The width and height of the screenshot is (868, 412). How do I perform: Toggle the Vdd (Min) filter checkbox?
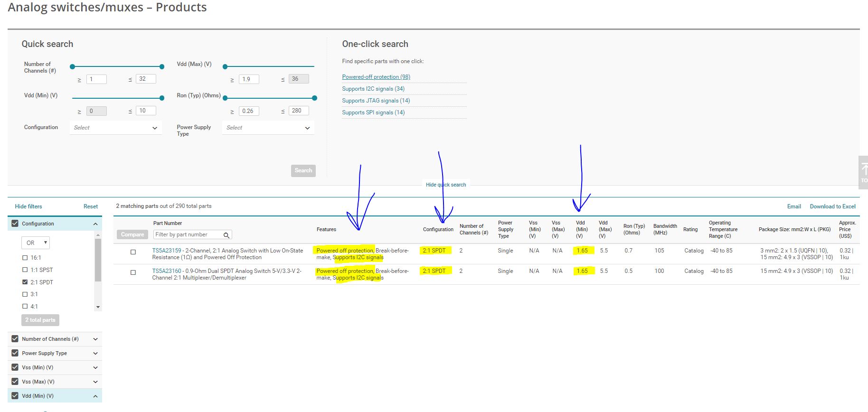(x=15, y=396)
